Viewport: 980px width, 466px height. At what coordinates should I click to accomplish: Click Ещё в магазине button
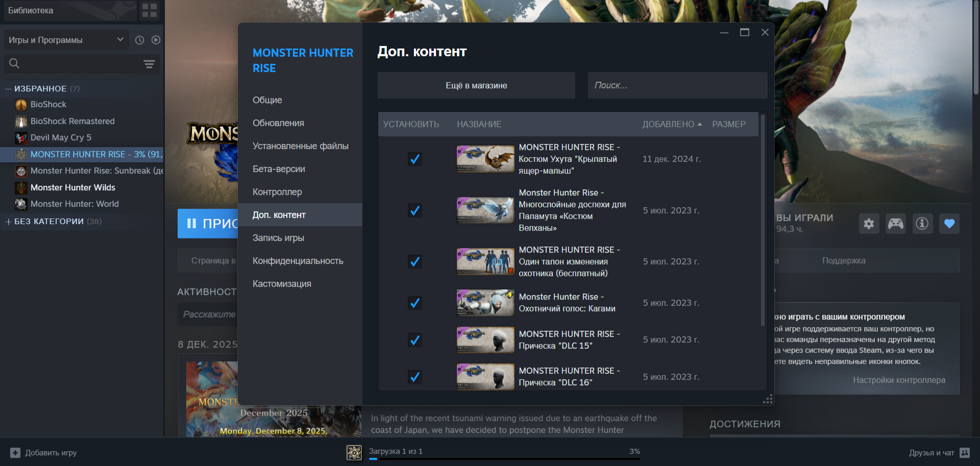[476, 85]
